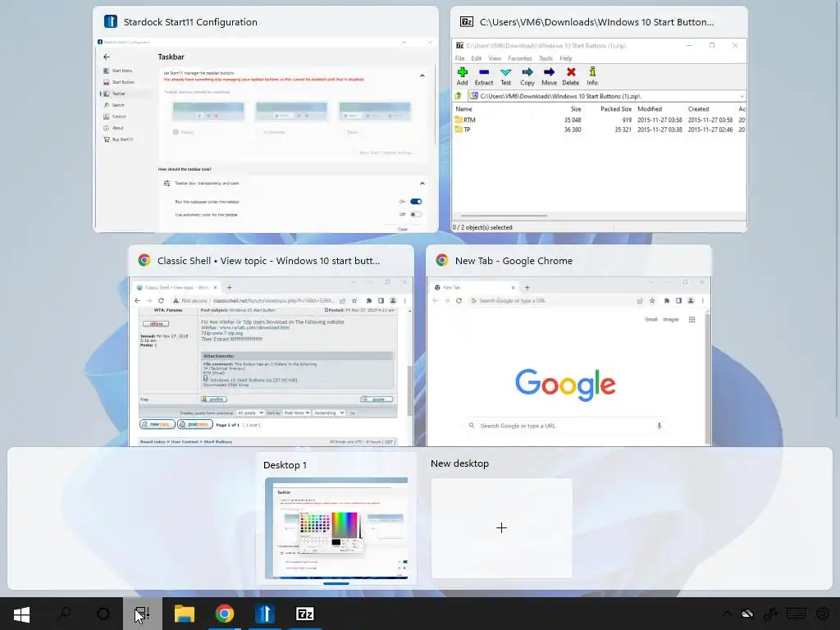Viewport: 840px width, 630px height.
Task: Click the Gmail link on New Tab
Action: click(651, 319)
